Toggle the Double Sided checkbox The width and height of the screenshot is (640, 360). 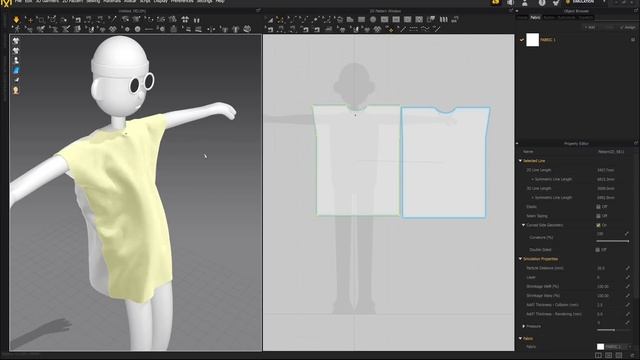click(x=598, y=250)
